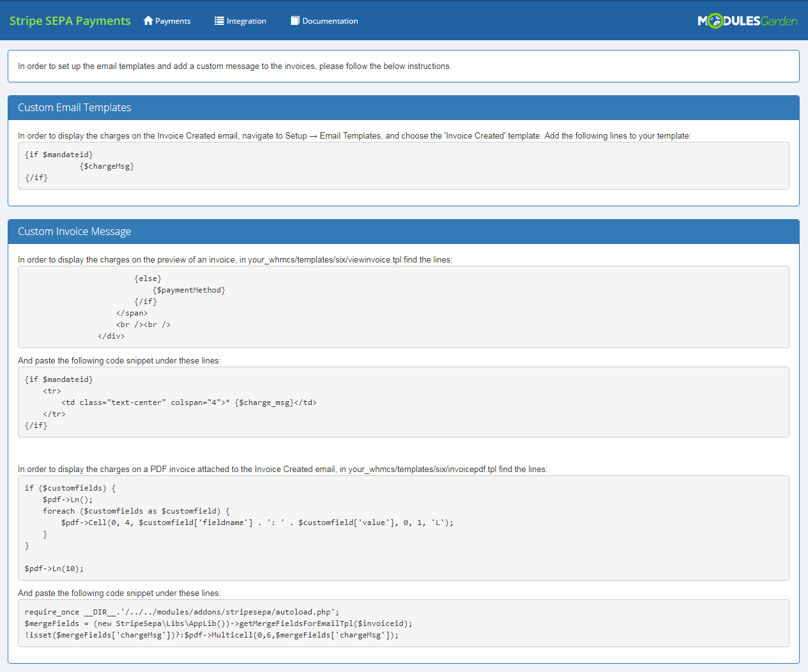Image resolution: width=808 pixels, height=672 pixels.
Task: Click the {$chargeMsg} code line
Action: (107, 166)
